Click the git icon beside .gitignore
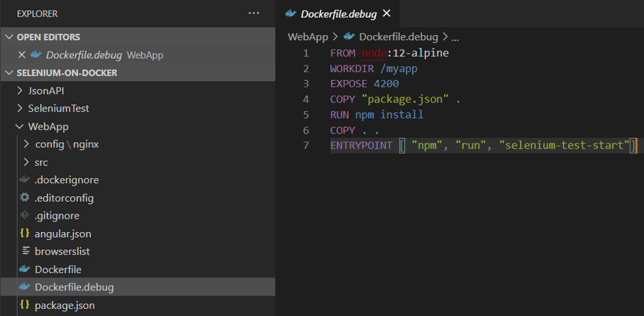 click(x=25, y=216)
